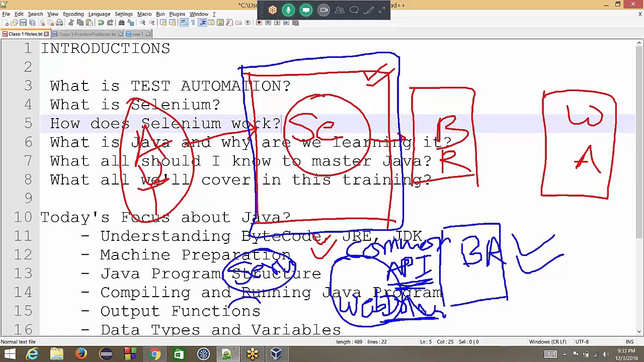The width and height of the screenshot is (644, 362).
Task: Click Windows (CR LF) in status bar
Action: (x=547, y=342)
